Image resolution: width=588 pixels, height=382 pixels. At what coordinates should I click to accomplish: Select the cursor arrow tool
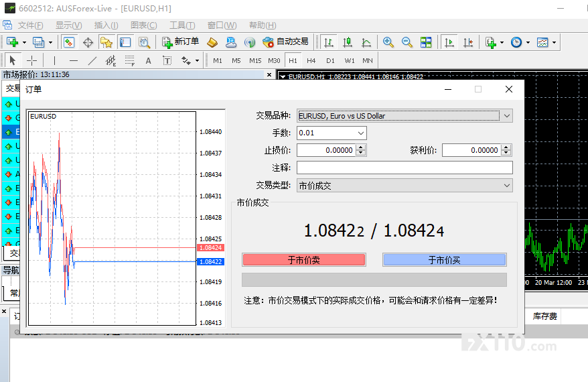12,60
